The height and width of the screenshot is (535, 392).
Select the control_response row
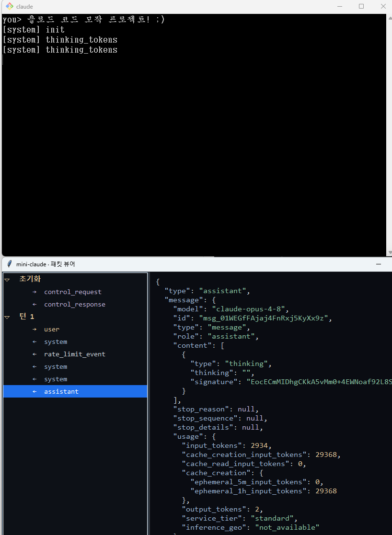tap(75, 304)
